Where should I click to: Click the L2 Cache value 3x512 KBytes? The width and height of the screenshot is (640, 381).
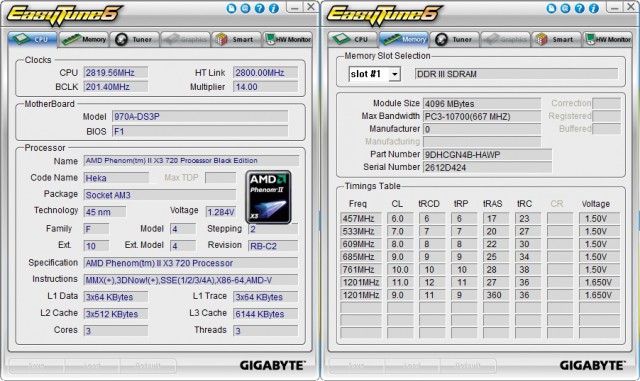pos(116,314)
